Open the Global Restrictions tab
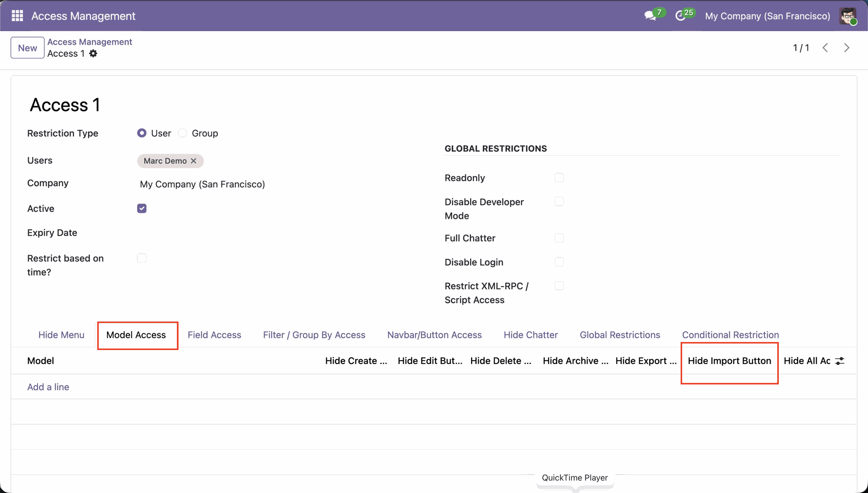 tap(620, 335)
